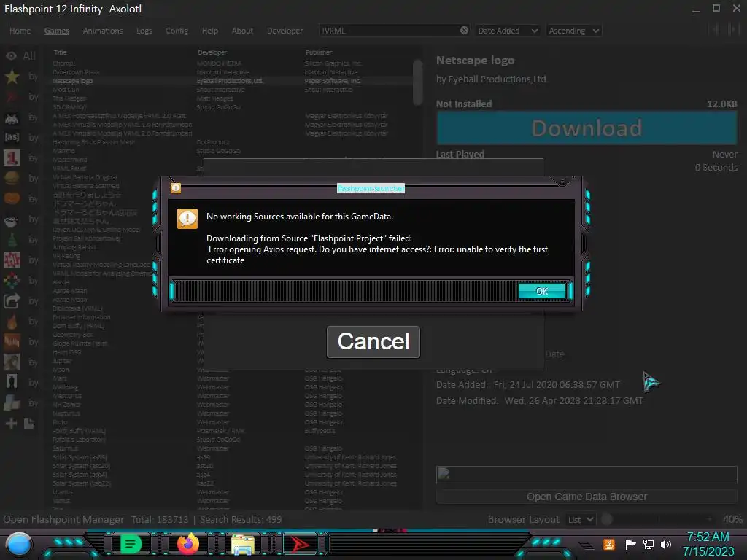747x560 pixels.
Task: Select the portrait face playlist icon
Action: [12, 362]
